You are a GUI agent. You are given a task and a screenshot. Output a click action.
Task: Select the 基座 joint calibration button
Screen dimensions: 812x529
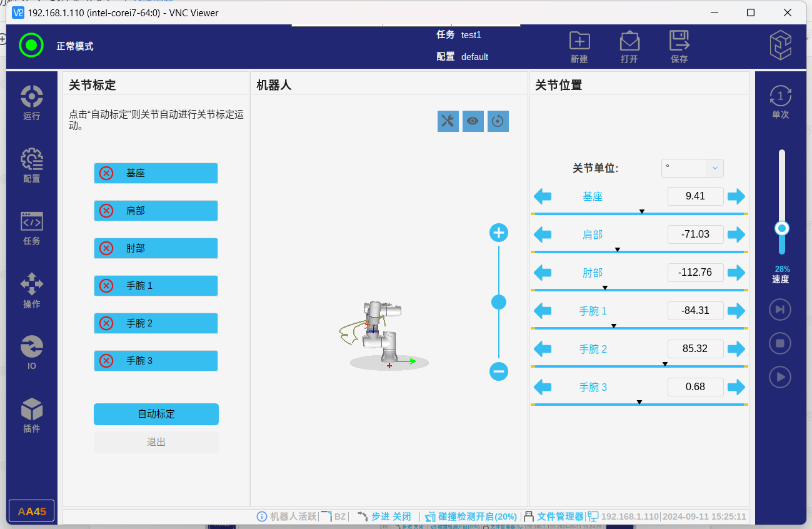(156, 173)
